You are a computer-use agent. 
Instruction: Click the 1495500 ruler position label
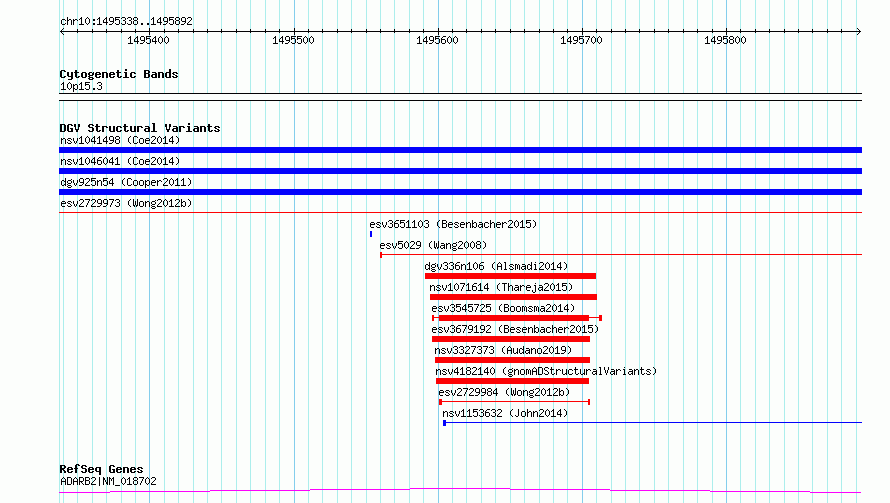pyautogui.click(x=293, y=40)
